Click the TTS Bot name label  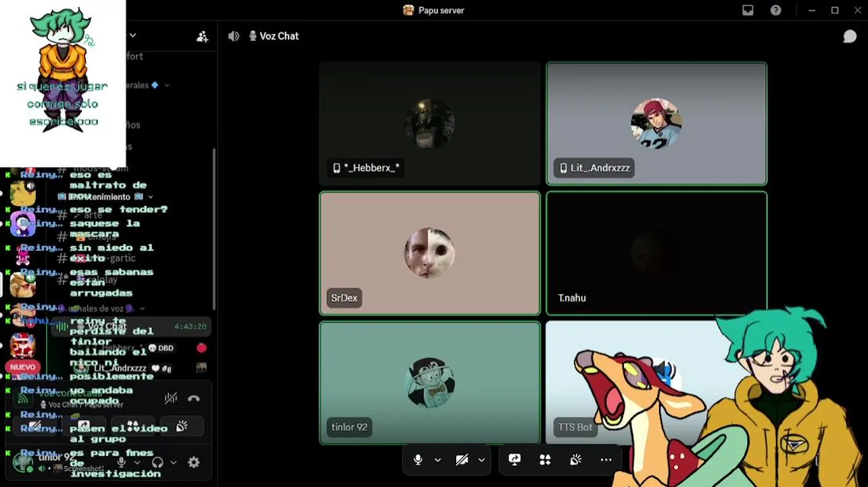point(575,427)
